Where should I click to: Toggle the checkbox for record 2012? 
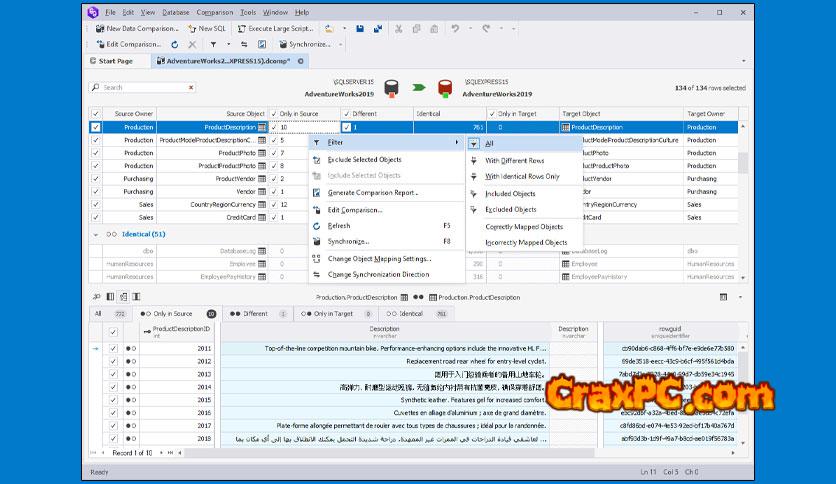tap(113, 361)
